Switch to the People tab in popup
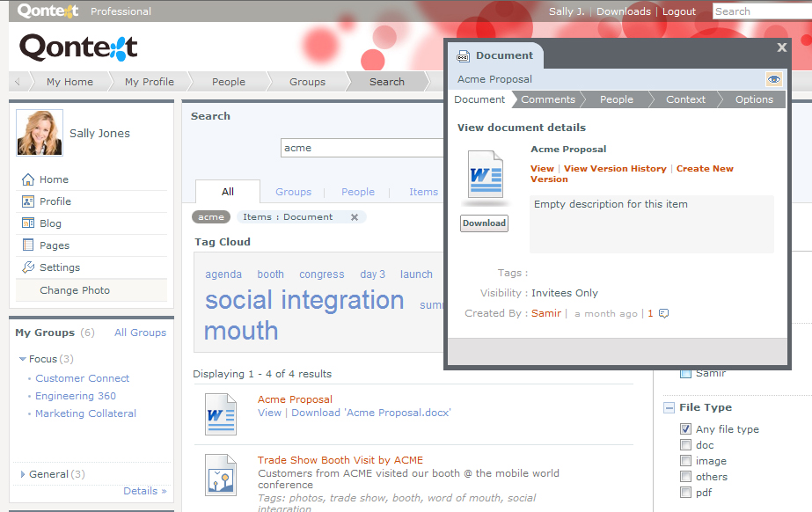 [x=616, y=99]
